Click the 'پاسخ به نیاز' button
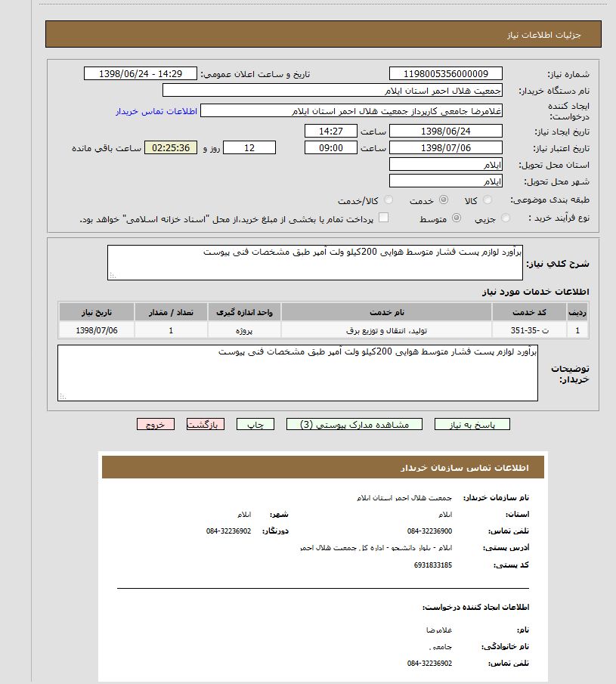The image size is (616, 684). pos(472,425)
